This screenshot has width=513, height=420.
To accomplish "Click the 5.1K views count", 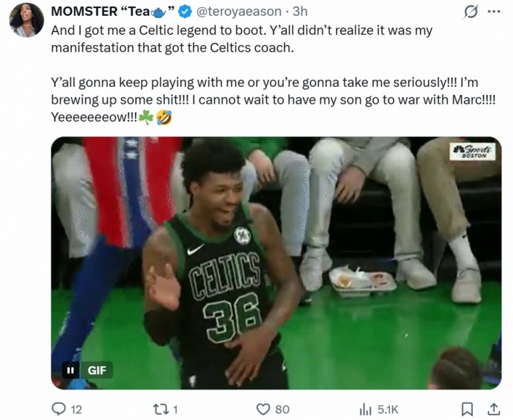I will [x=388, y=410].
